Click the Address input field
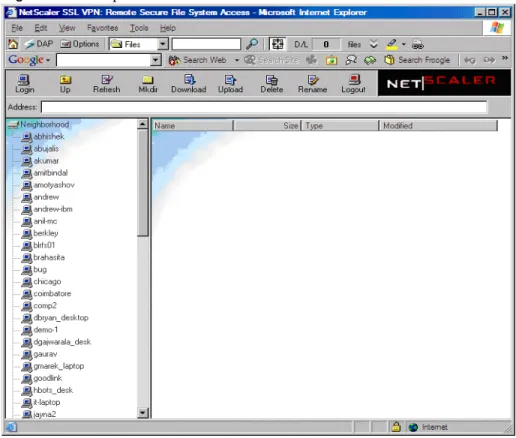This screenshot has width=516, height=438. pos(263,107)
